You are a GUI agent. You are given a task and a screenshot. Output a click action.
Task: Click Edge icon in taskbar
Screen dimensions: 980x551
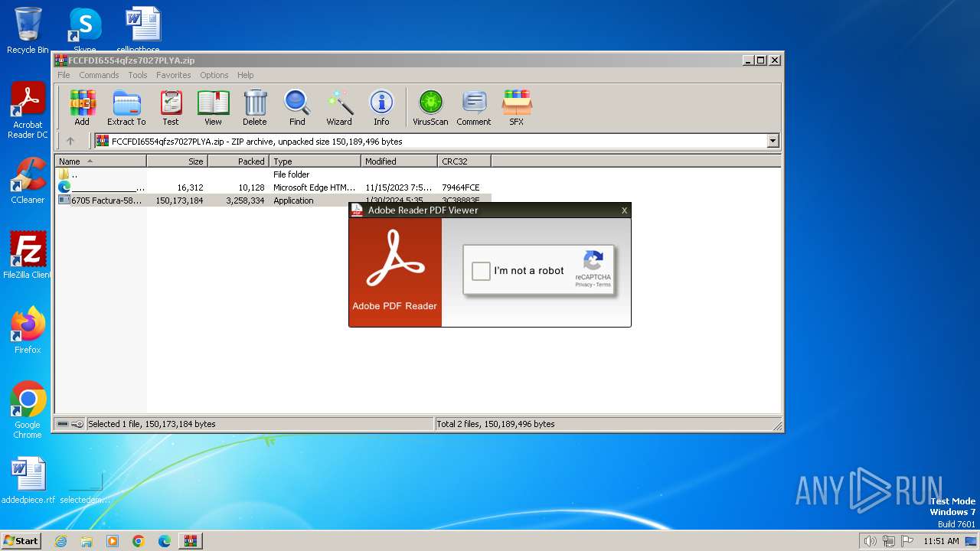(165, 541)
